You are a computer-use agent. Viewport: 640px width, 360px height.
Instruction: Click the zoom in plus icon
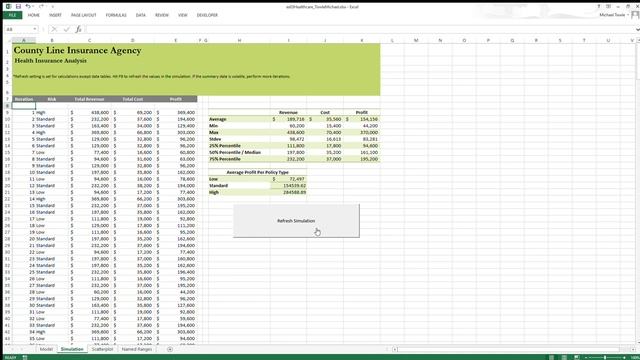624,358
